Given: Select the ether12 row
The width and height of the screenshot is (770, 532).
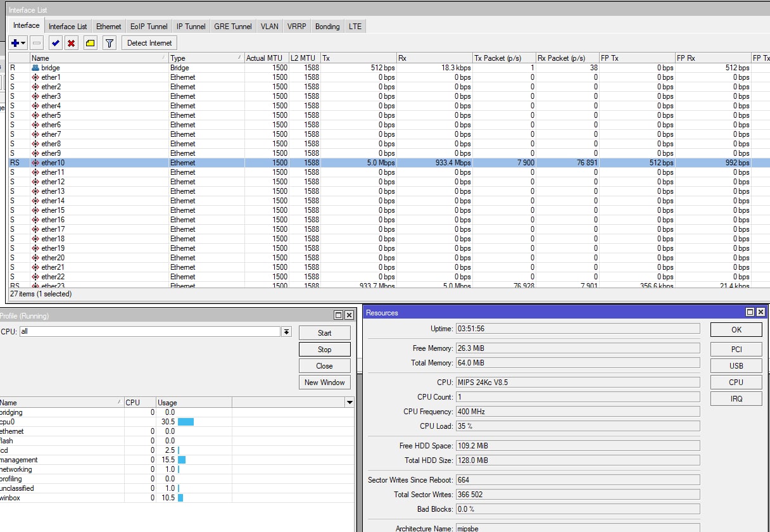Looking at the screenshot, I should click(x=389, y=182).
